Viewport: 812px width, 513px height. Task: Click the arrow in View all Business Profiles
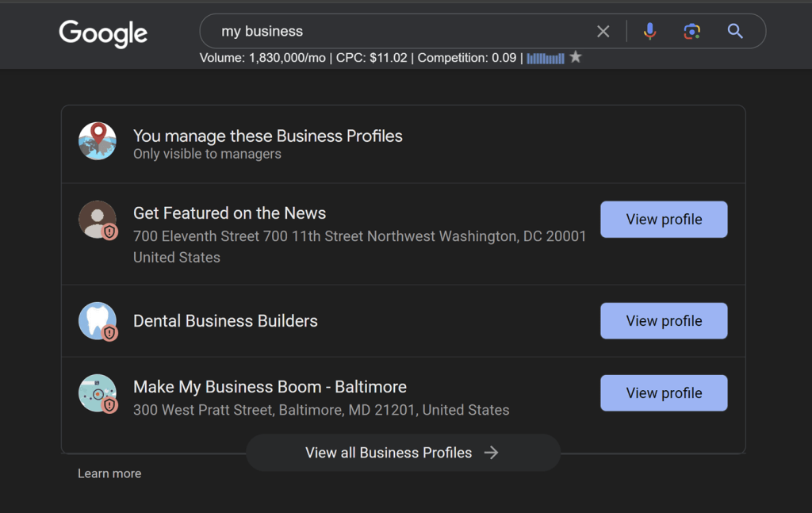492,453
